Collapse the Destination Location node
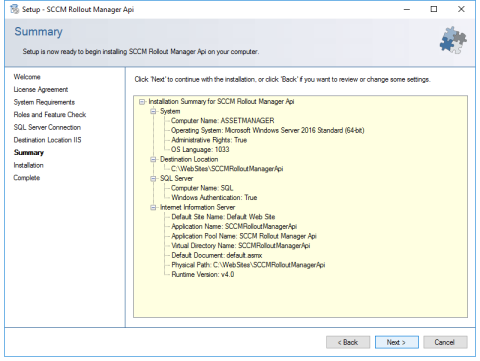This screenshot has width=480, height=361. pos(153,159)
